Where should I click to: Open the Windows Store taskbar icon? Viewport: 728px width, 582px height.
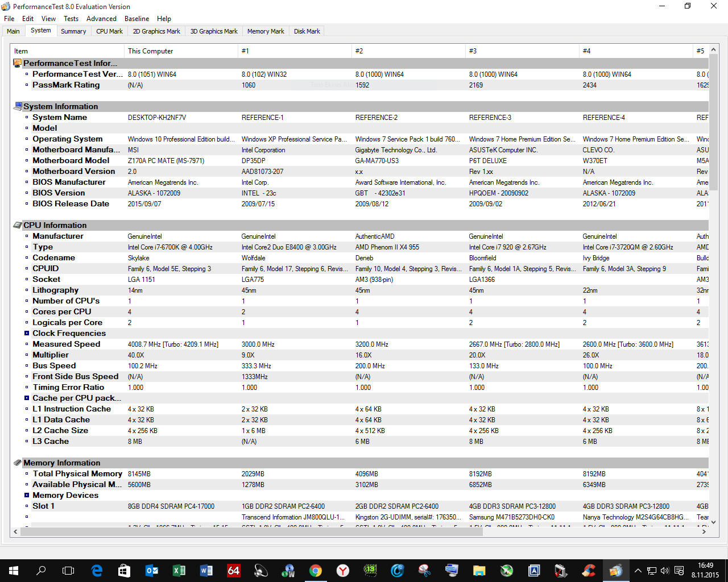124,570
